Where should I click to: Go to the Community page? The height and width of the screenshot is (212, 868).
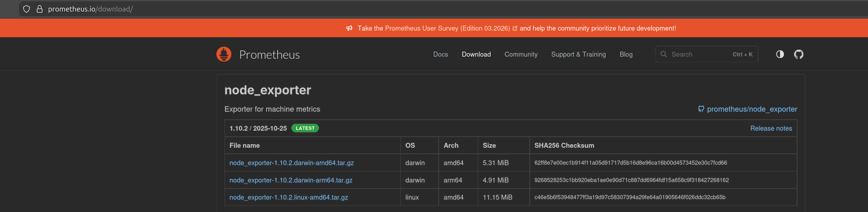(x=521, y=54)
